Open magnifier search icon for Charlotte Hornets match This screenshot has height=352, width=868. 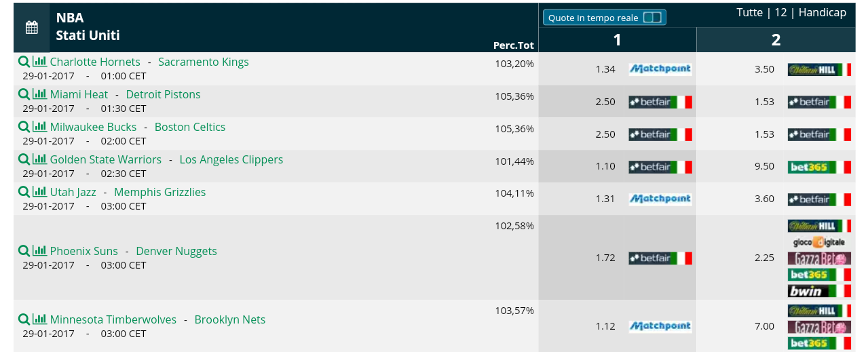click(24, 62)
